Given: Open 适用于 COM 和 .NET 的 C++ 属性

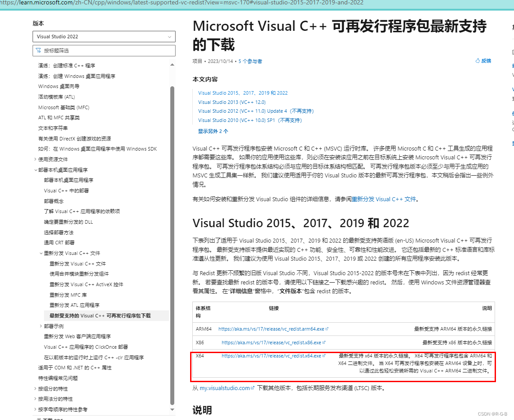Looking at the screenshot, I should tap(75, 368).
